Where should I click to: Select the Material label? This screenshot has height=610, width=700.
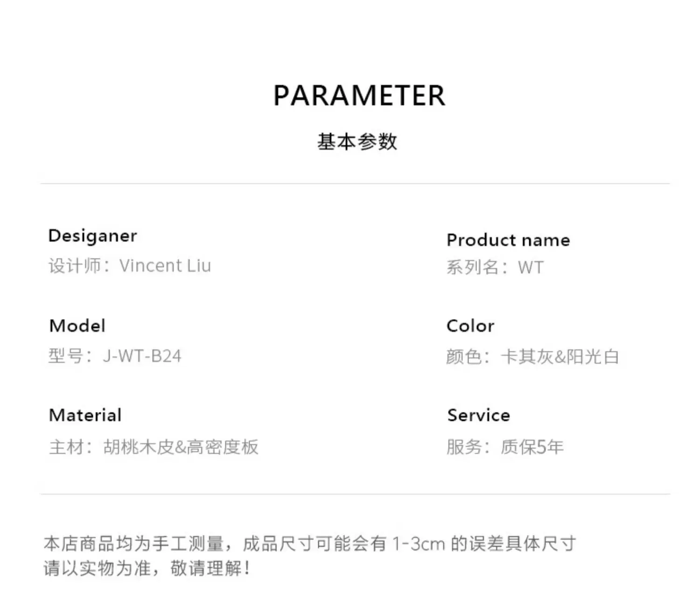coord(85,415)
